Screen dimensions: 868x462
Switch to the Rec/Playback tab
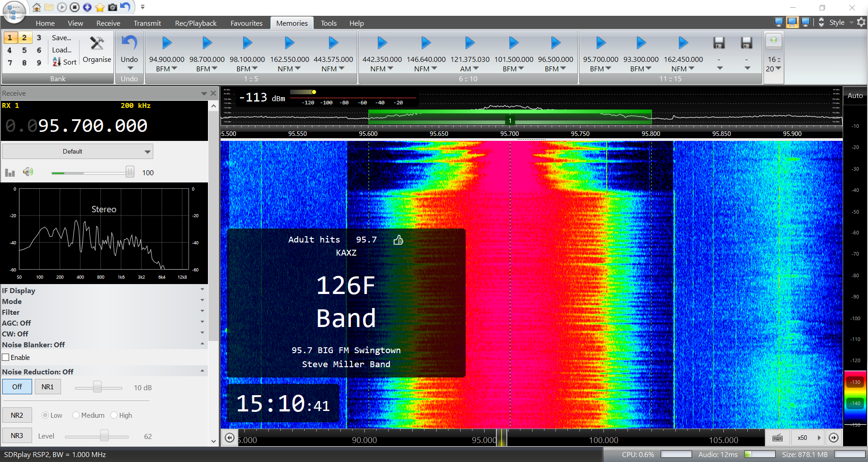195,23
